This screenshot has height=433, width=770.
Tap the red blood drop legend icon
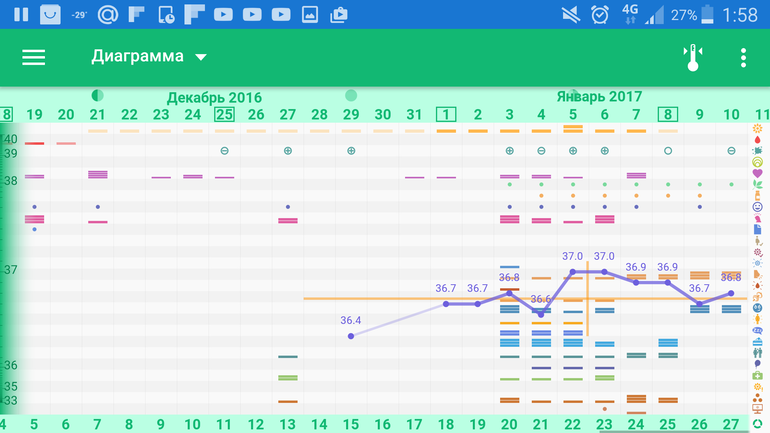pyautogui.click(x=757, y=140)
